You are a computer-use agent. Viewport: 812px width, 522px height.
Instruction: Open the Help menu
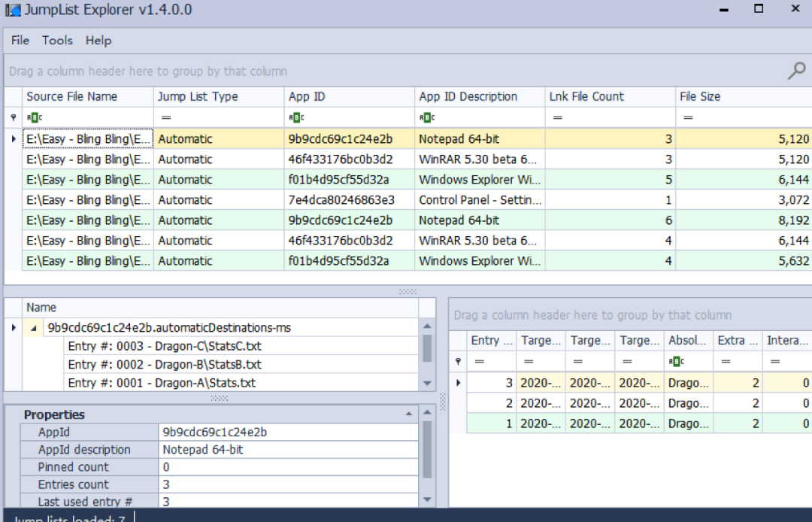(x=98, y=40)
